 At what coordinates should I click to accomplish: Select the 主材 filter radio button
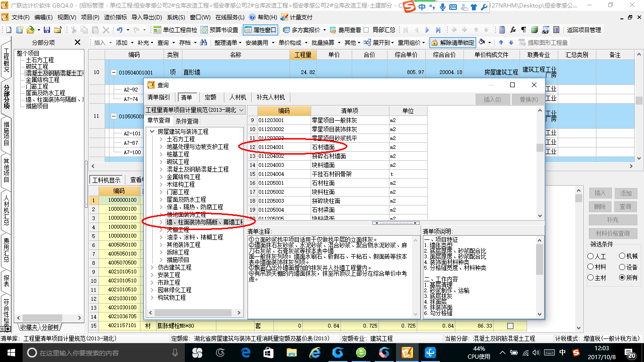(x=591, y=278)
